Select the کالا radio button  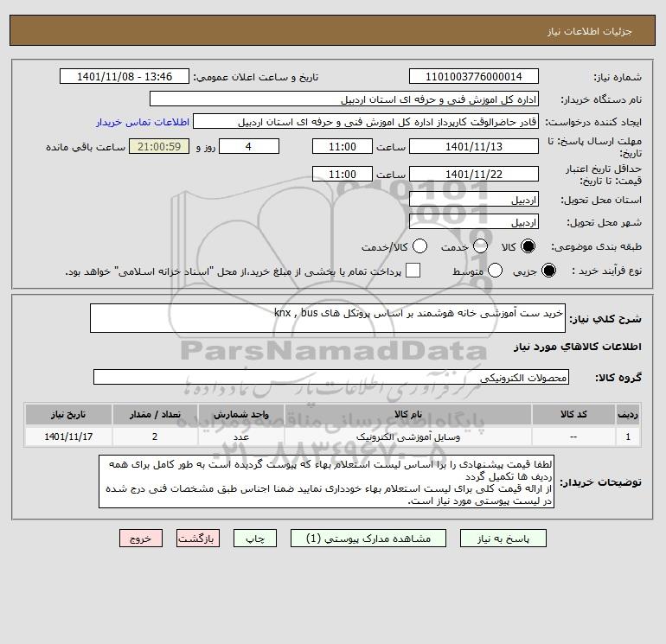pos(528,246)
